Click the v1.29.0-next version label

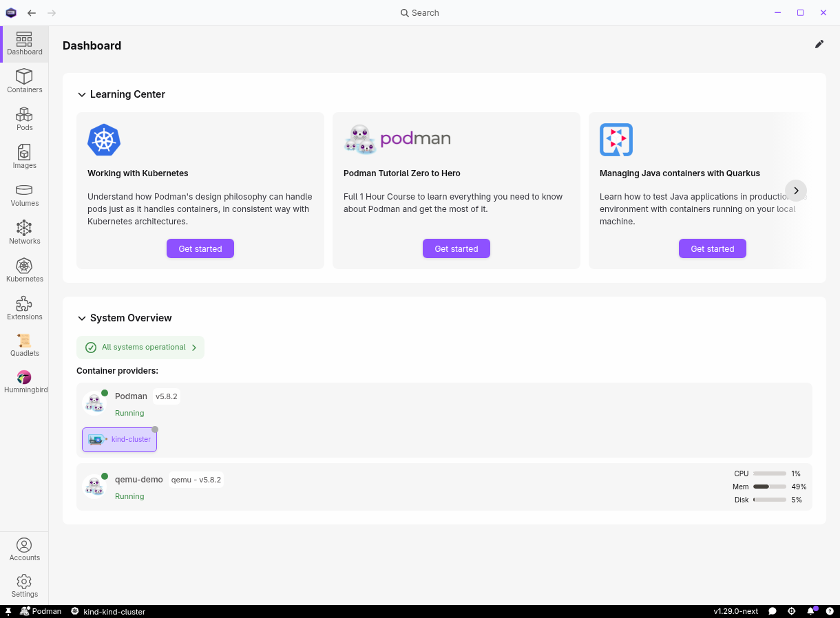point(736,611)
